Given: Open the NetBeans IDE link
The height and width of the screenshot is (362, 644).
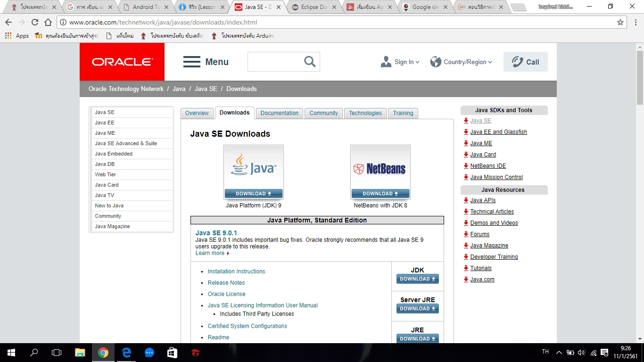Looking at the screenshot, I should click(488, 166).
